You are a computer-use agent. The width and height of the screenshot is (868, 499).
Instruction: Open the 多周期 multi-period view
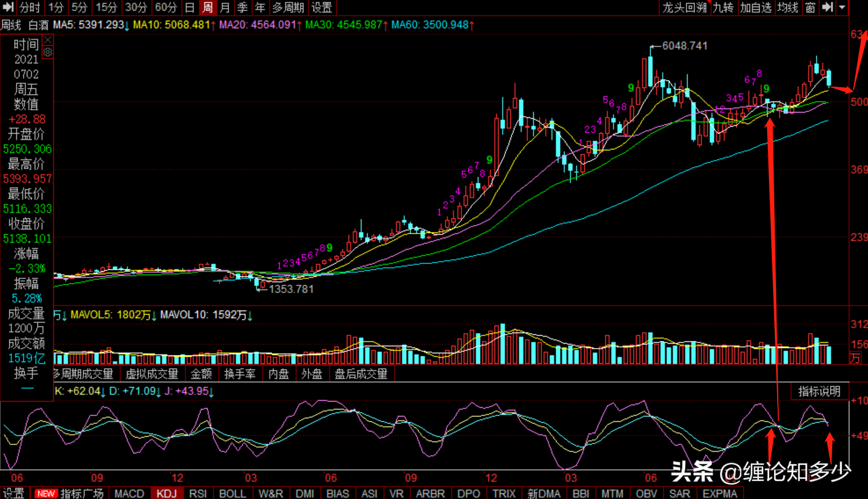click(x=288, y=7)
